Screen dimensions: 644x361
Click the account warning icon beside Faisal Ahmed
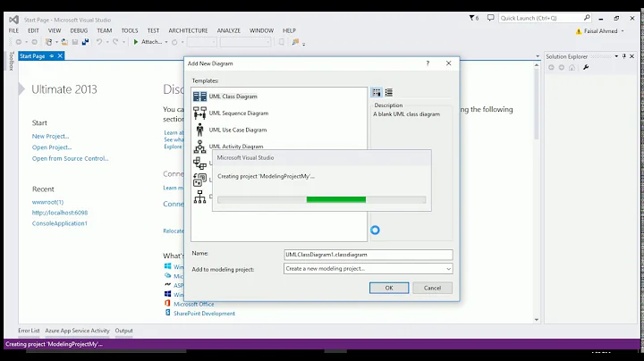(579, 31)
